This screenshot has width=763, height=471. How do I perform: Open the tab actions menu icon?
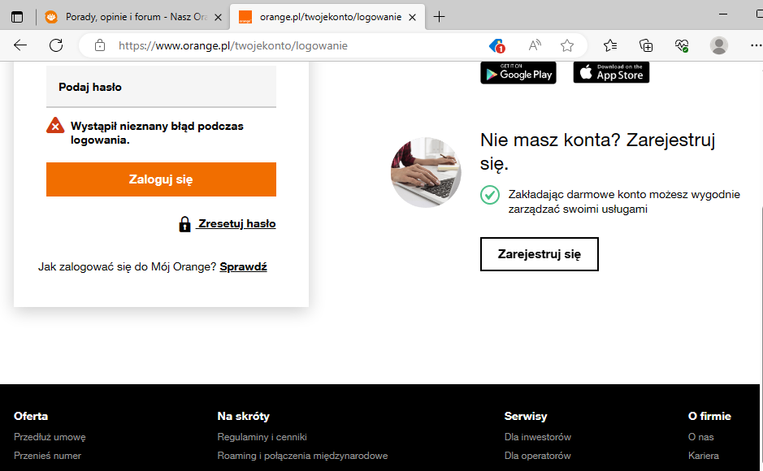click(17, 17)
